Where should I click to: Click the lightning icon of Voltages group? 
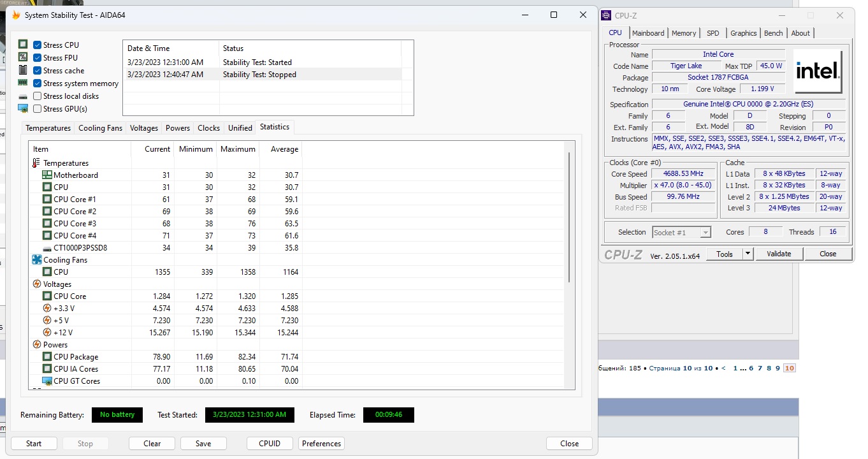pos(36,284)
